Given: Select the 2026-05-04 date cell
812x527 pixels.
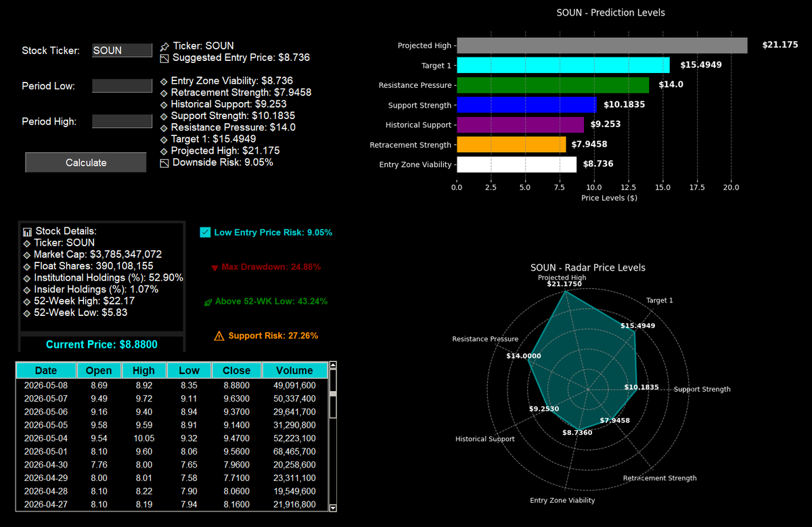Looking at the screenshot, I should click(x=46, y=438).
